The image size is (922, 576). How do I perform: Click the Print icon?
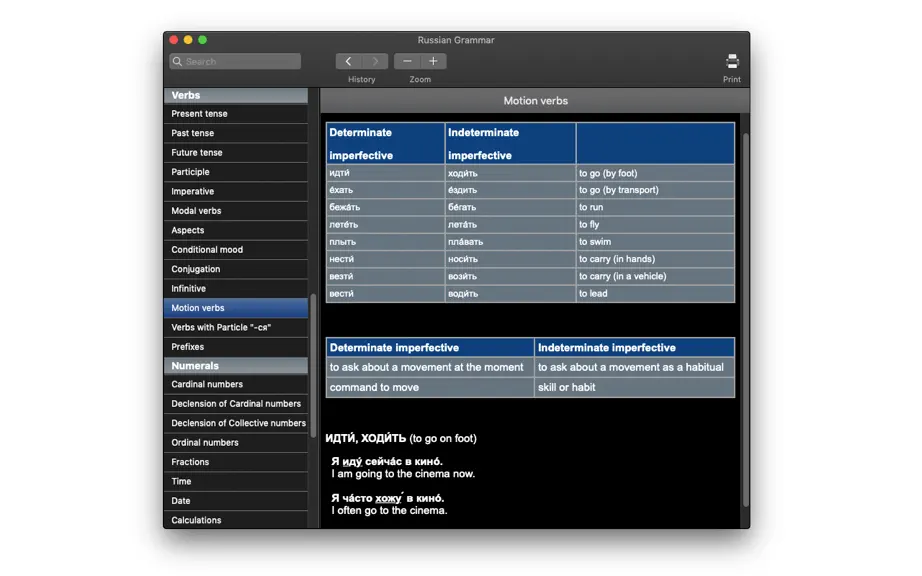pyautogui.click(x=732, y=61)
